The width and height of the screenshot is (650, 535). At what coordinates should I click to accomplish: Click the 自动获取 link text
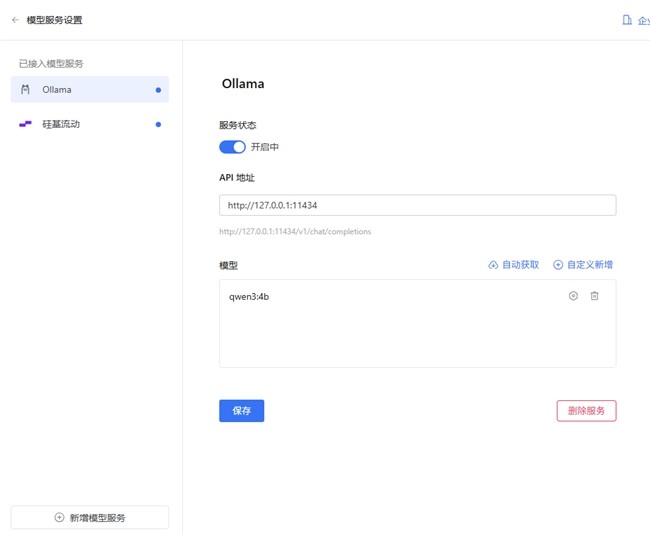(520, 265)
